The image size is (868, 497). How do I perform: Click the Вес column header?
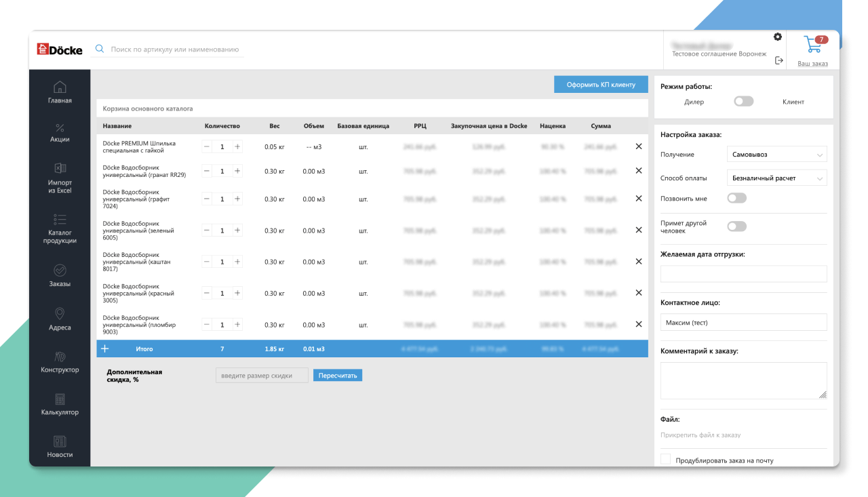coord(275,126)
